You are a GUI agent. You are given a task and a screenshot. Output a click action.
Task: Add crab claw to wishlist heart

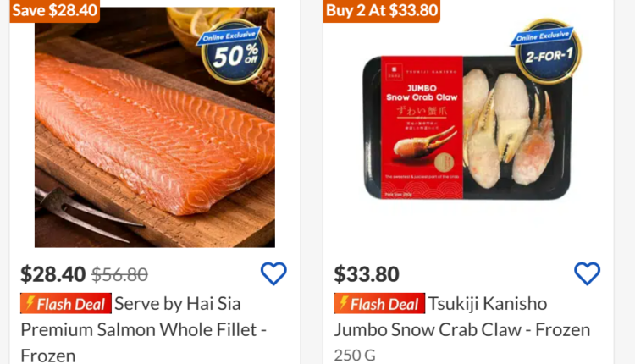587,273
